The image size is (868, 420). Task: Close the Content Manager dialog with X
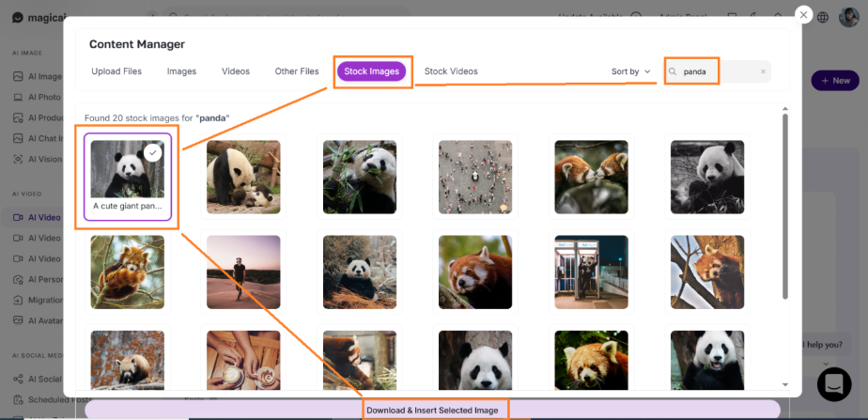coord(803,15)
